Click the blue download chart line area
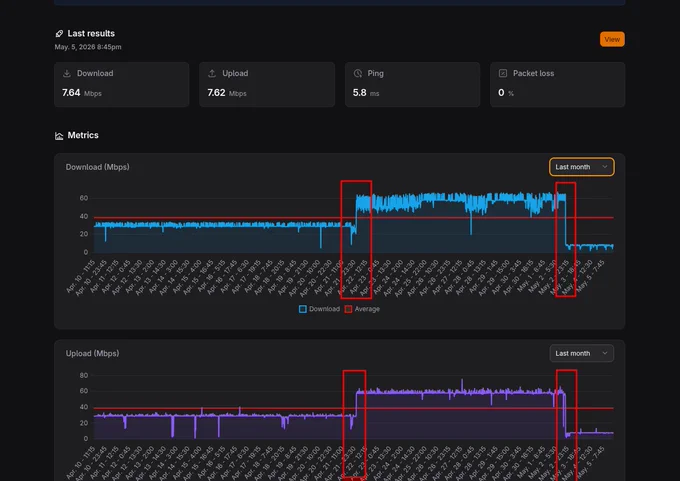Viewport: 680px width, 481px height. [353, 223]
